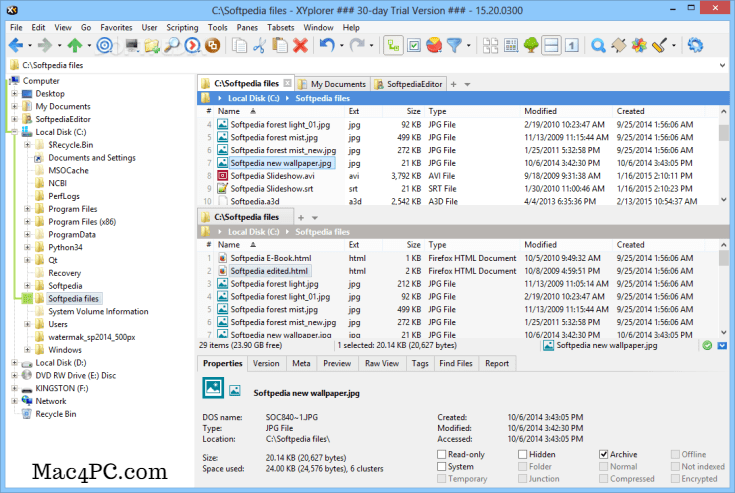
Task: Click the brush customize toolbar icon
Action: [x=659, y=45]
